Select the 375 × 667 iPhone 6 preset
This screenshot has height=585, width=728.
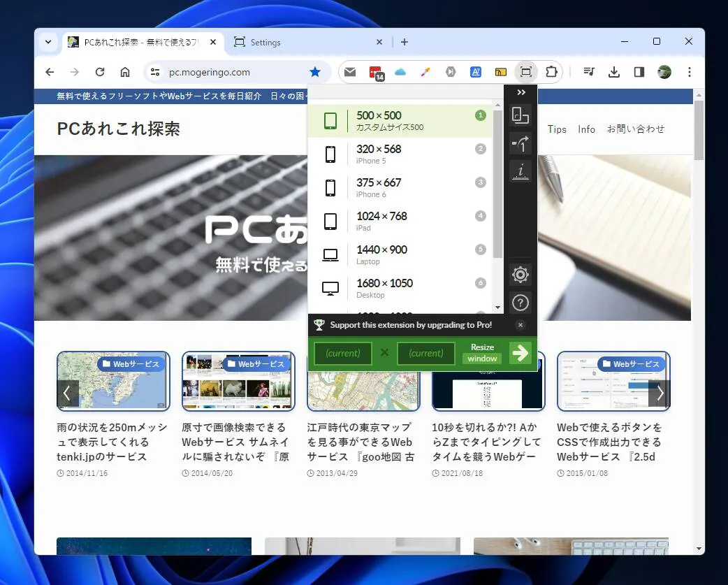tap(400, 187)
